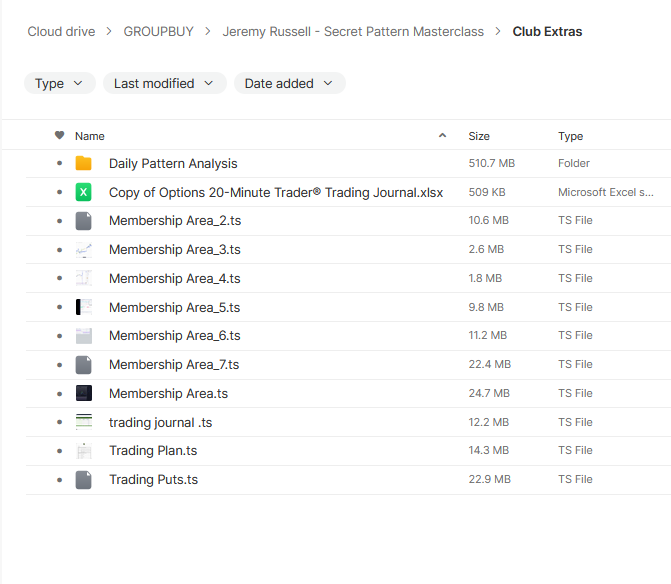Sort by the Name column header

point(89,136)
